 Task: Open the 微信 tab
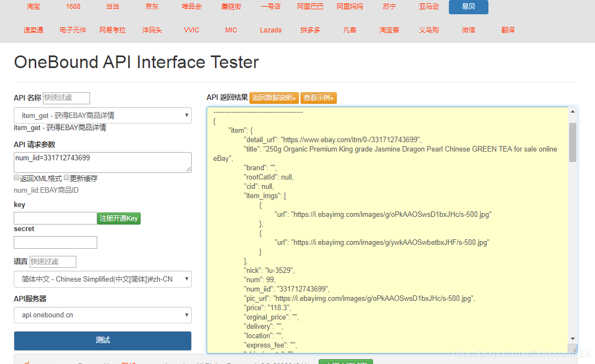click(x=469, y=30)
